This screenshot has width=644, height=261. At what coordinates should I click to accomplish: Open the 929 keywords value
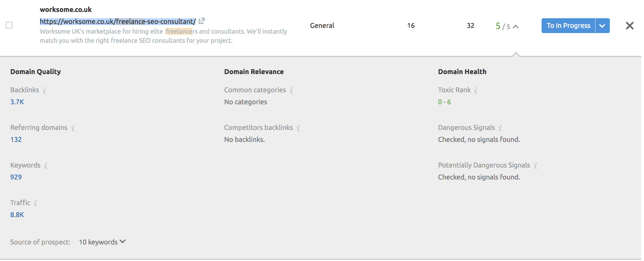pyautogui.click(x=16, y=177)
